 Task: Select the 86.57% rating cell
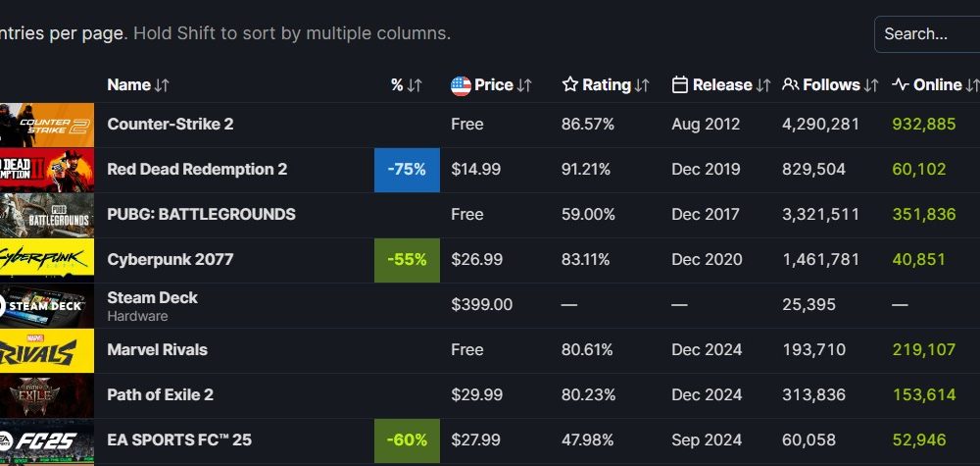(x=587, y=124)
